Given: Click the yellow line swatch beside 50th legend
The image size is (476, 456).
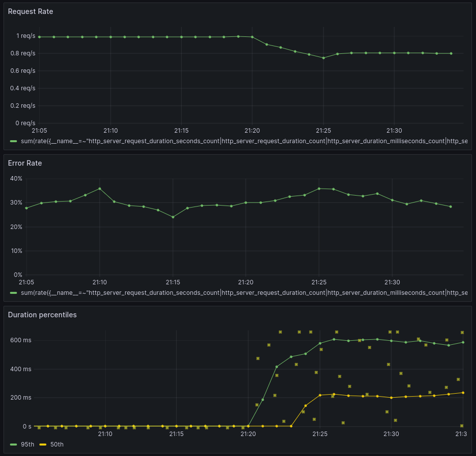Looking at the screenshot, I should pos(43,444).
